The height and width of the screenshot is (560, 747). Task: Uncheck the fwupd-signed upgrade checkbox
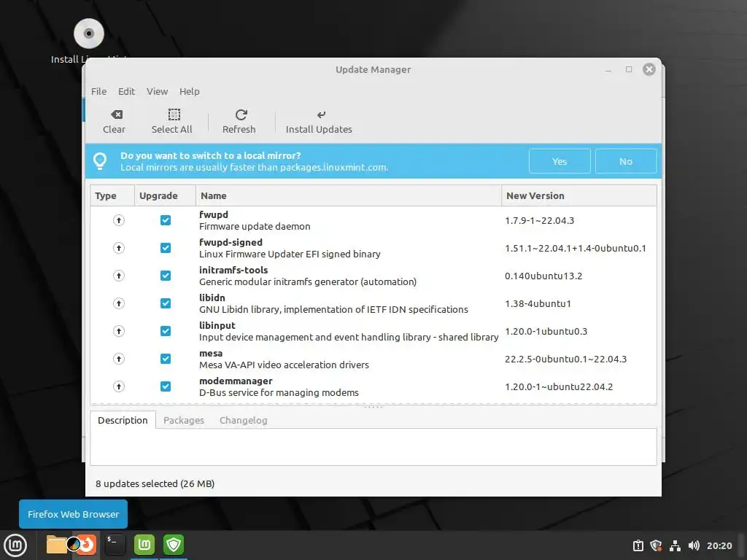(166, 248)
